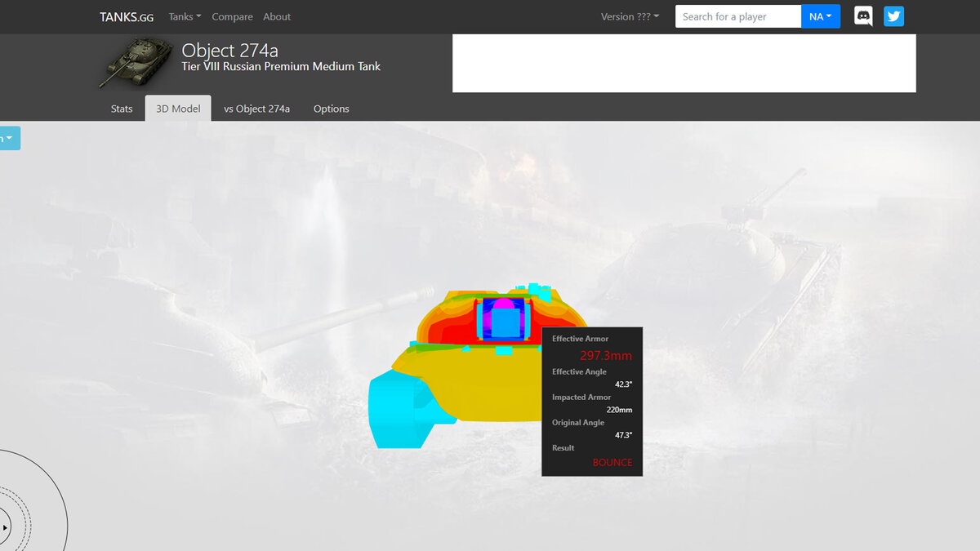
Task: Click the 220mm impacted armor value
Action: point(619,410)
